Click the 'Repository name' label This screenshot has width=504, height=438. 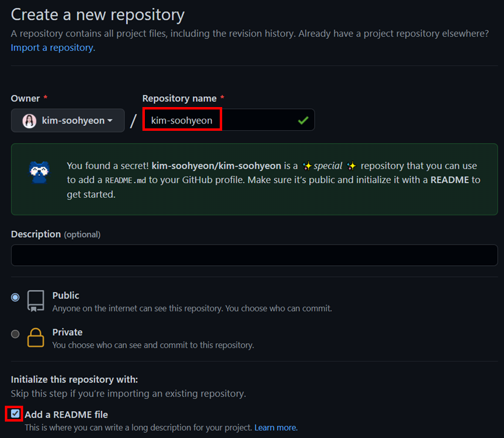[180, 99]
